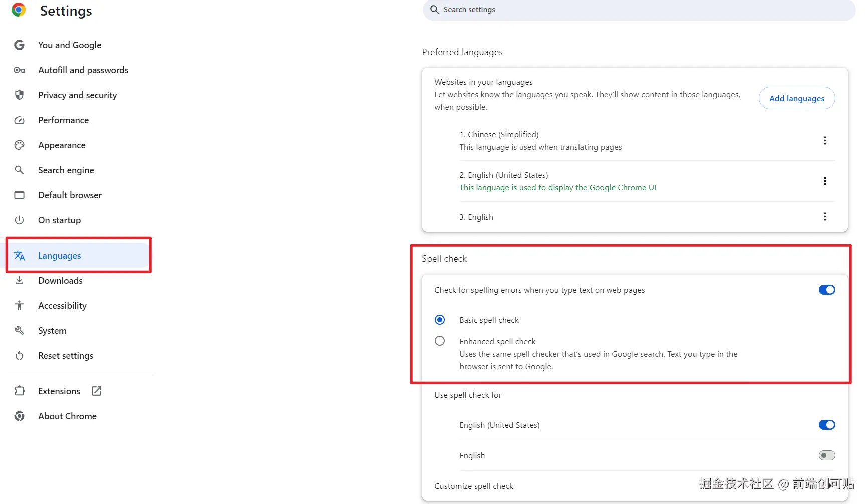This screenshot has width=868, height=504.
Task: Open more actions for Chinese (Simplified)
Action: pyautogui.click(x=825, y=141)
